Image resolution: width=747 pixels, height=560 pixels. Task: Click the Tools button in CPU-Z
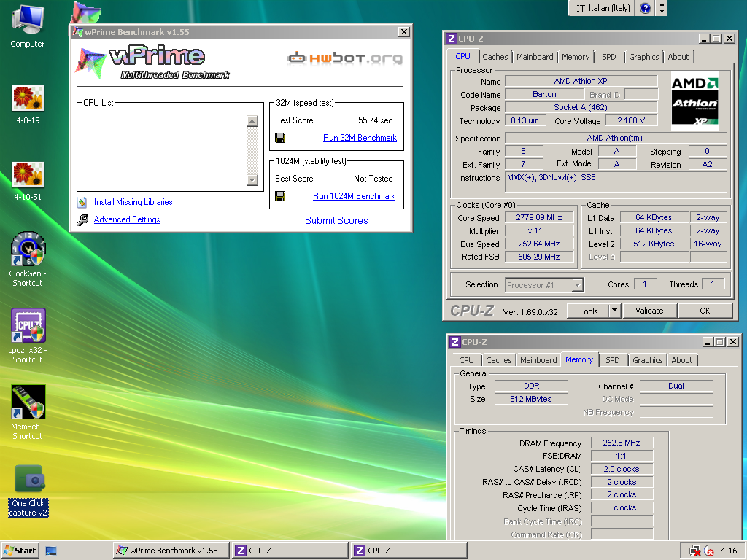pyautogui.click(x=588, y=311)
